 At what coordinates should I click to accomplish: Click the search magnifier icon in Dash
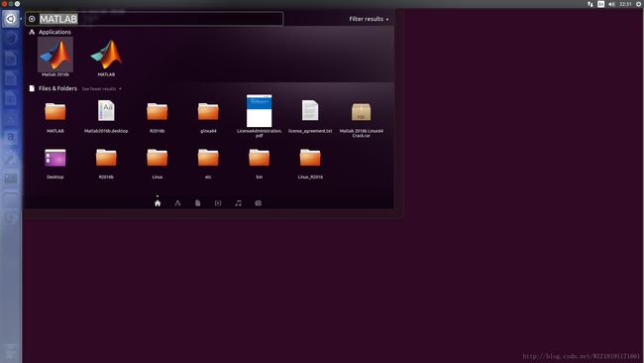(x=32, y=19)
